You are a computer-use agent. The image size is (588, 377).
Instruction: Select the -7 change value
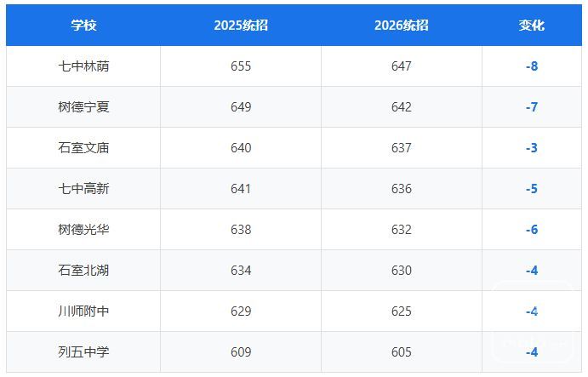532,107
